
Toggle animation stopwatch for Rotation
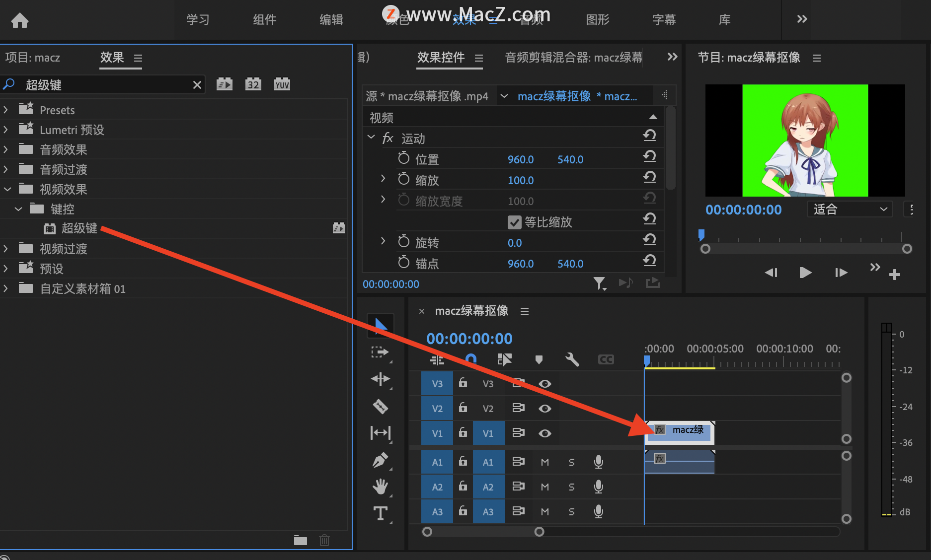[x=404, y=242]
